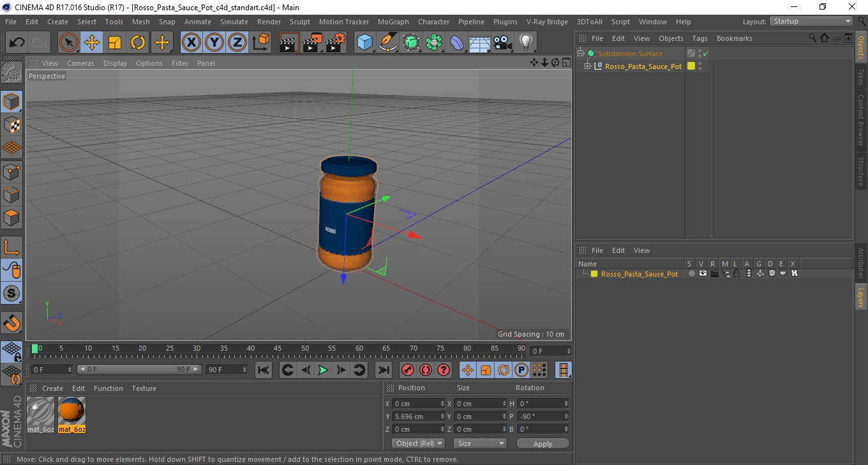
Task: Select the Live Selection tool
Action: pyautogui.click(x=69, y=43)
